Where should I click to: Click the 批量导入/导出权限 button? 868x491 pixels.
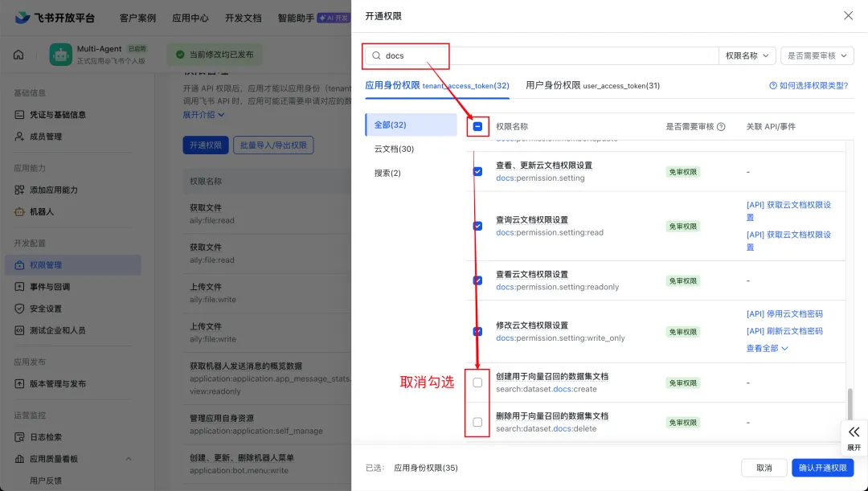tap(273, 145)
